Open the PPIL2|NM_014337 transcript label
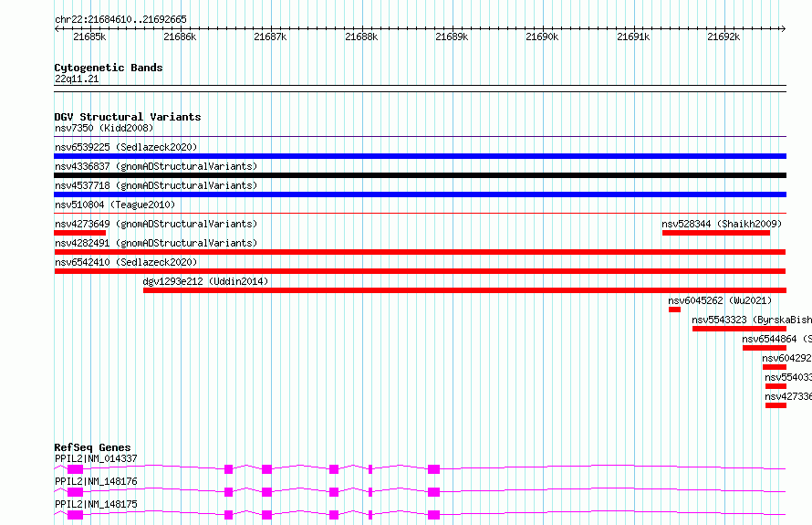Screen dimensions: 812x525 [x=97, y=458]
